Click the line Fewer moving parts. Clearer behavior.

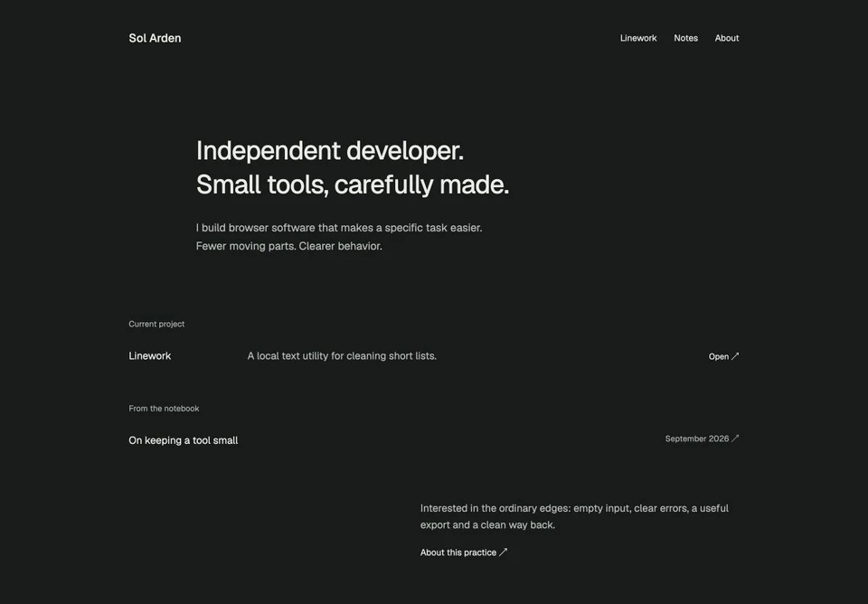tap(289, 246)
